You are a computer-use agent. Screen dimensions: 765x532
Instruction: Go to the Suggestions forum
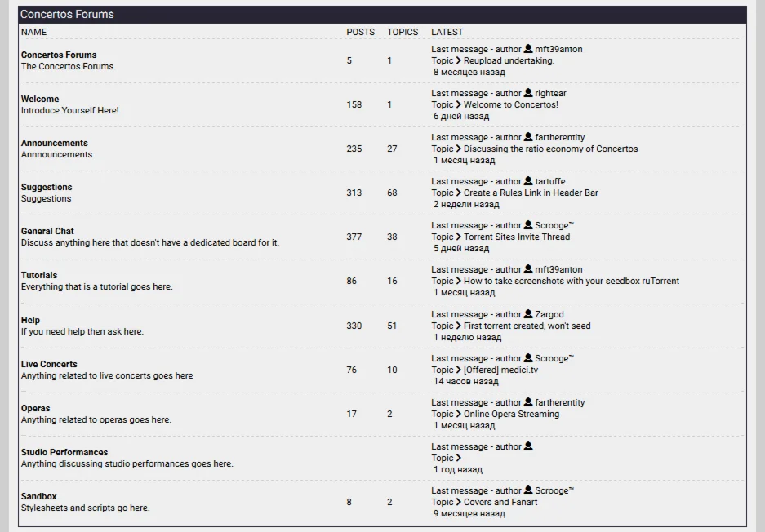coord(47,187)
